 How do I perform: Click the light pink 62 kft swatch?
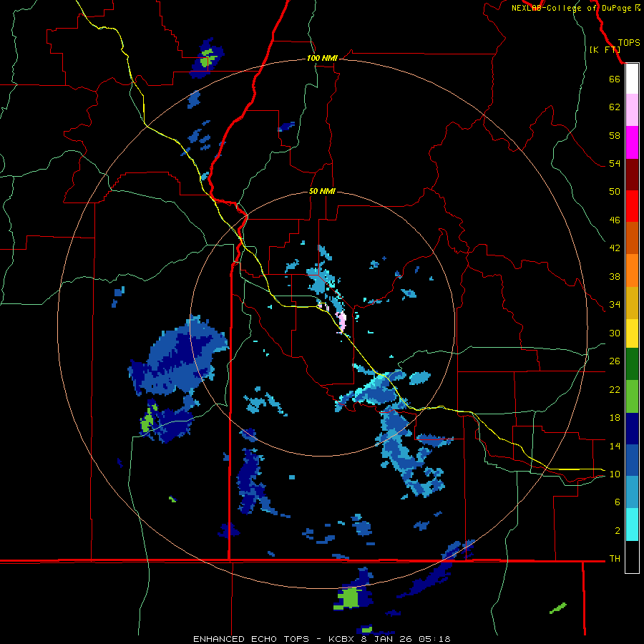coord(632,109)
